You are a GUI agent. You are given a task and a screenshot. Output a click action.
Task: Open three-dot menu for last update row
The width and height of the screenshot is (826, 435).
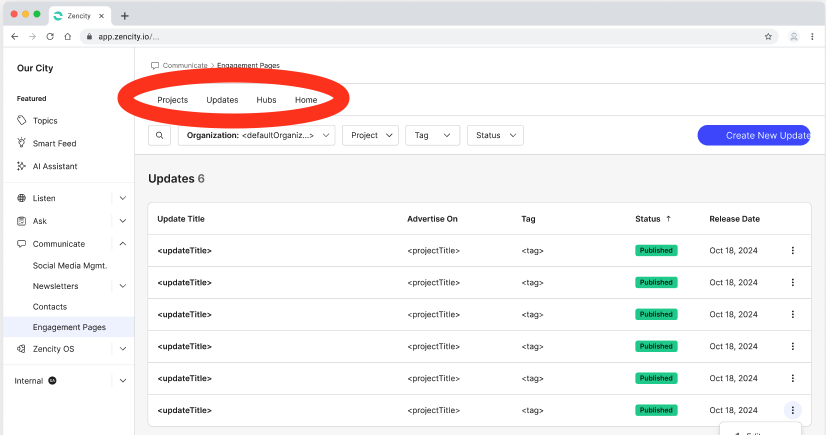click(792, 410)
